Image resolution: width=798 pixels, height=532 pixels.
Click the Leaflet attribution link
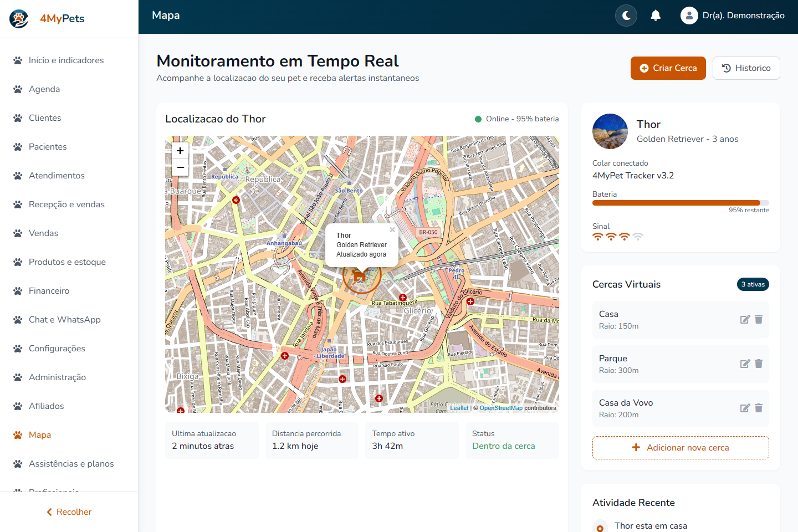[x=459, y=408]
